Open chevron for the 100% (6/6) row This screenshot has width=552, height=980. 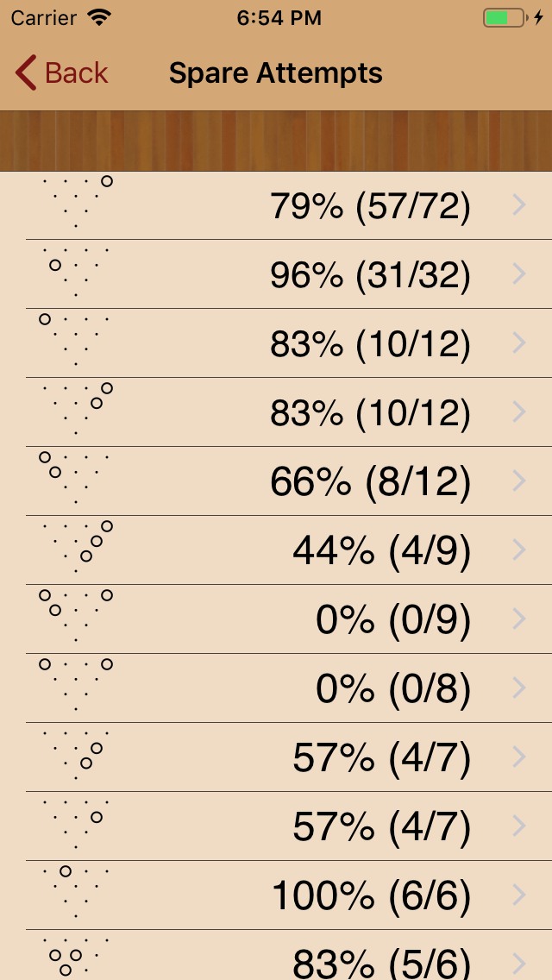coord(518,895)
